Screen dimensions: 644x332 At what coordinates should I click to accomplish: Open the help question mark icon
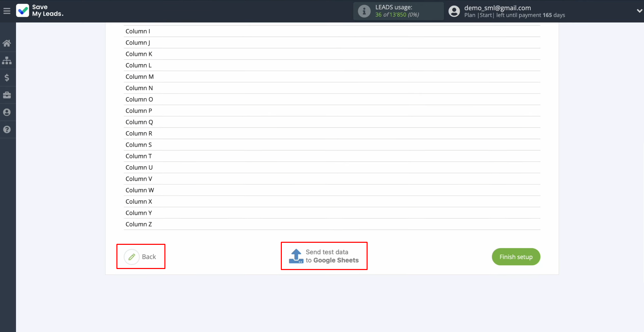[7, 130]
